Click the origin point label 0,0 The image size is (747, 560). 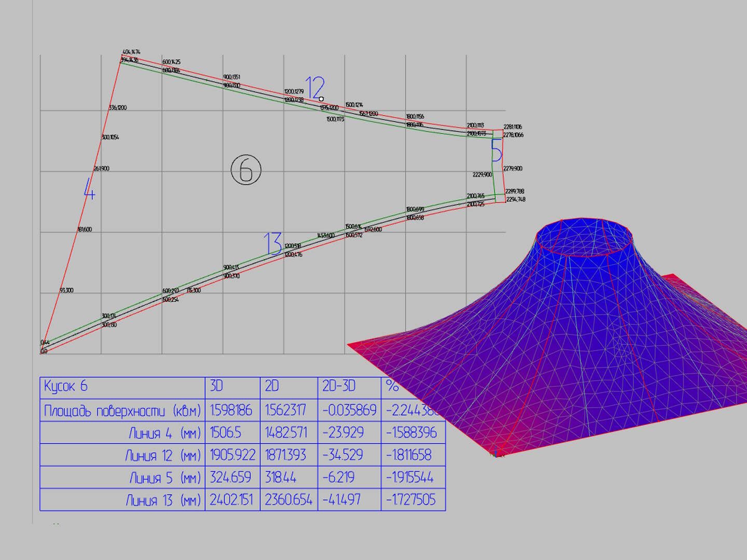(44, 352)
